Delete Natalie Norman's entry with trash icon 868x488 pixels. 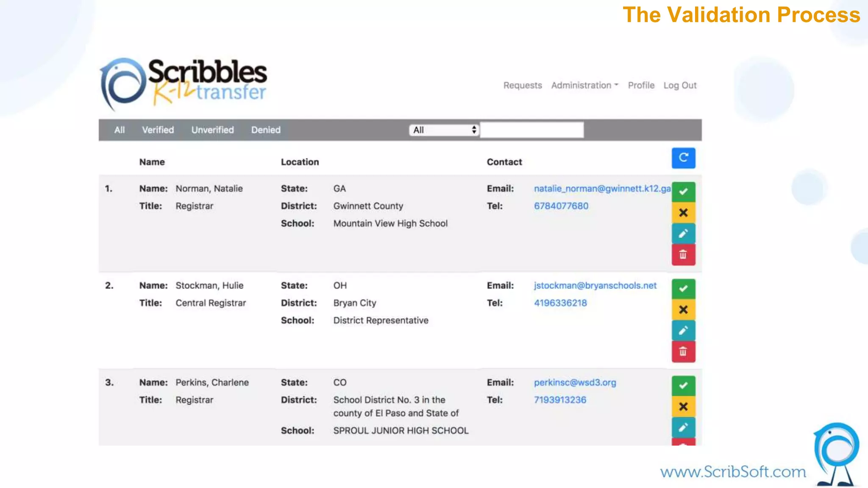point(683,255)
